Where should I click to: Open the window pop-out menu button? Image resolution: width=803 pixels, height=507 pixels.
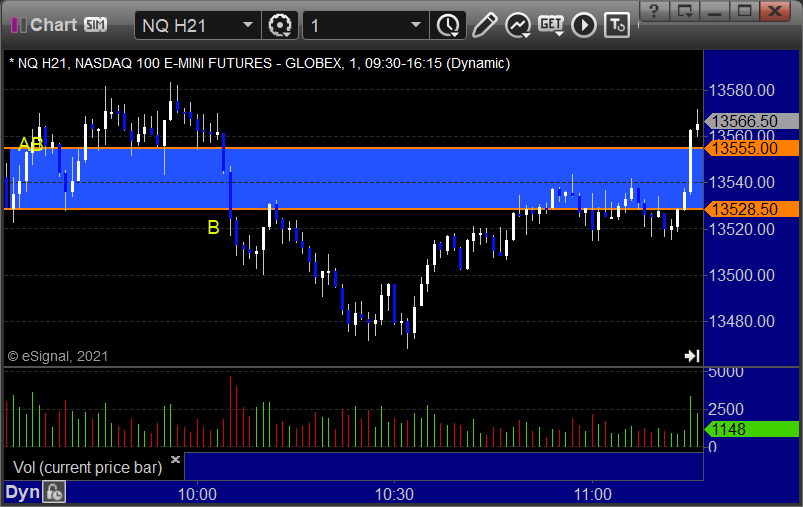pyautogui.click(x=685, y=11)
